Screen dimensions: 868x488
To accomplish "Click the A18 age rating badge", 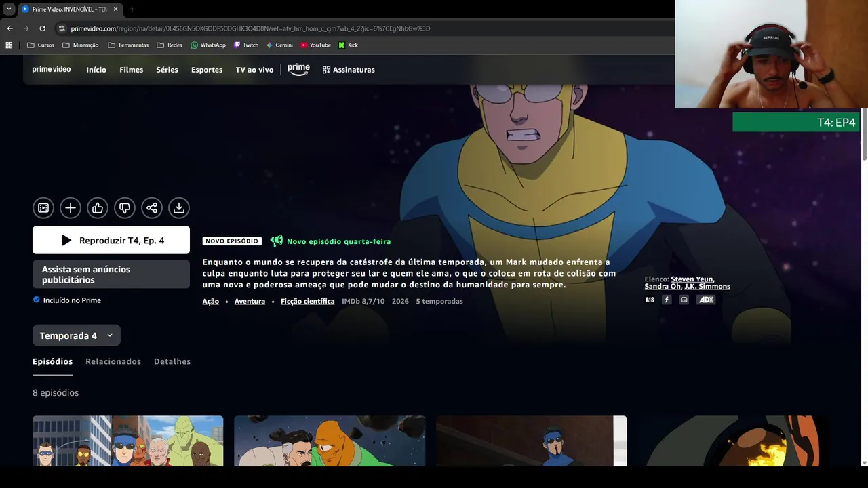I will pos(650,300).
